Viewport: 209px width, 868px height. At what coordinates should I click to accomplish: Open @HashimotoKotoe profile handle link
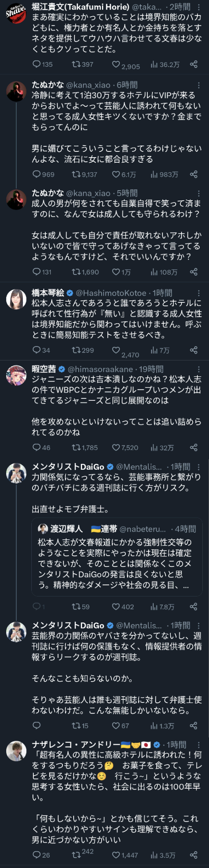111,293
